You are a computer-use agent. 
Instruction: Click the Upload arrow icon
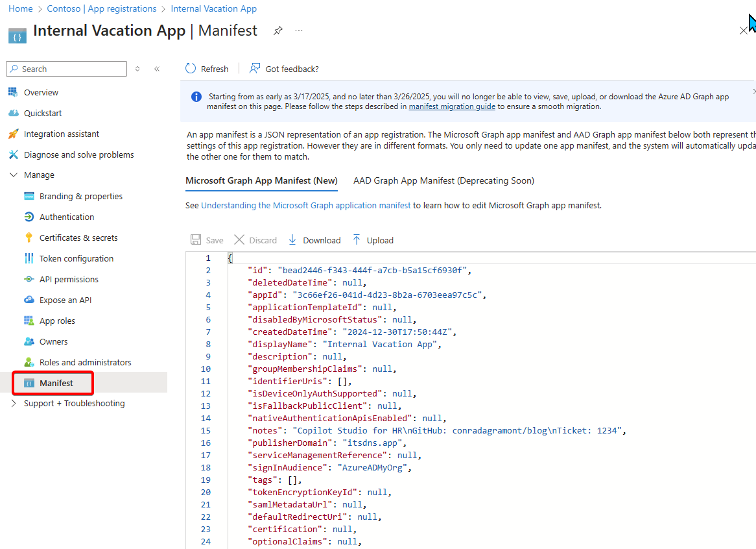357,239
